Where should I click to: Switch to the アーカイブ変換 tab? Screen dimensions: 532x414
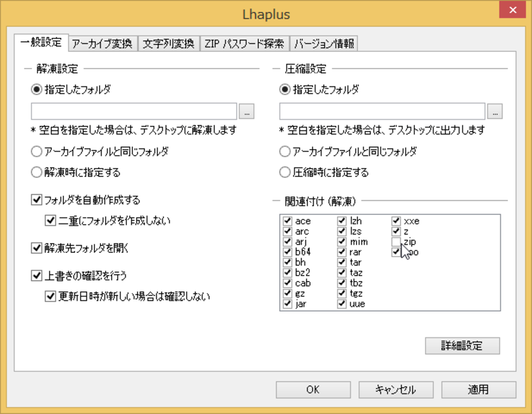pyautogui.click(x=103, y=43)
